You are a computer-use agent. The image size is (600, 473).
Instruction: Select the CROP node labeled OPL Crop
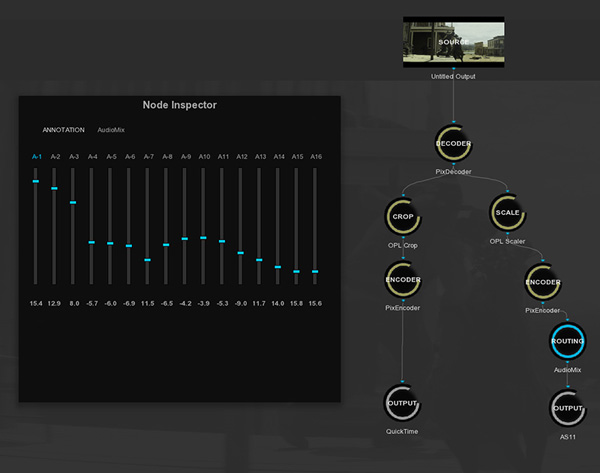click(x=403, y=216)
